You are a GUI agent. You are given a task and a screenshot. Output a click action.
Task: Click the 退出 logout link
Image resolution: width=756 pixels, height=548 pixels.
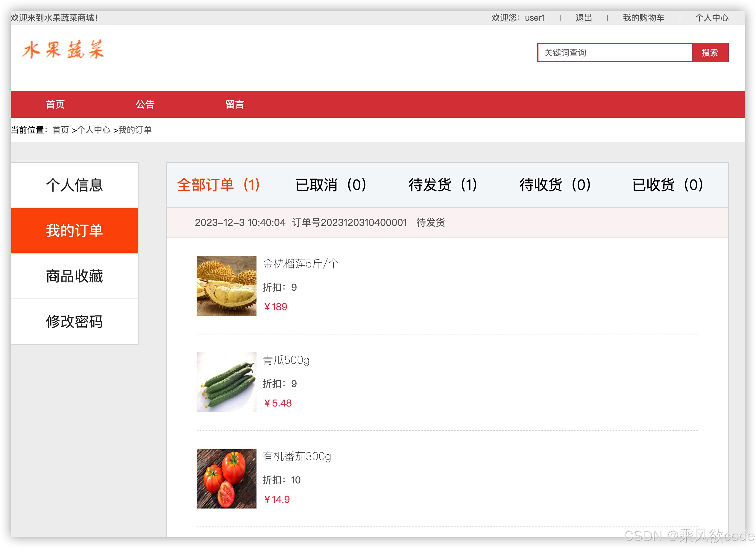[x=583, y=18]
